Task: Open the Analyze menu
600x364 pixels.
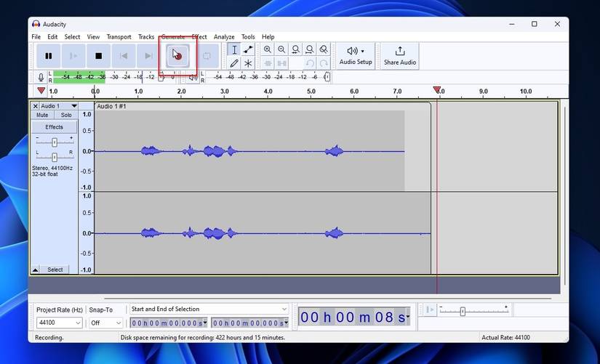Action: [x=224, y=37]
